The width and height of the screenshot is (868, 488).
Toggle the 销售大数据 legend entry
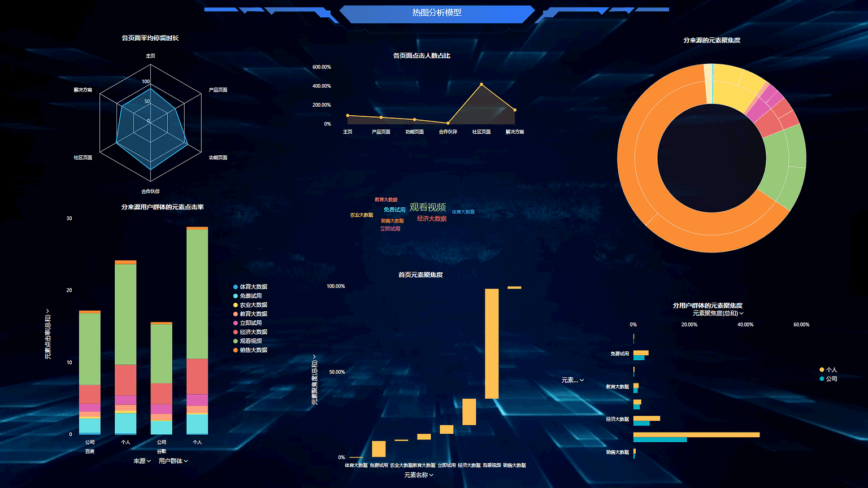pos(250,350)
